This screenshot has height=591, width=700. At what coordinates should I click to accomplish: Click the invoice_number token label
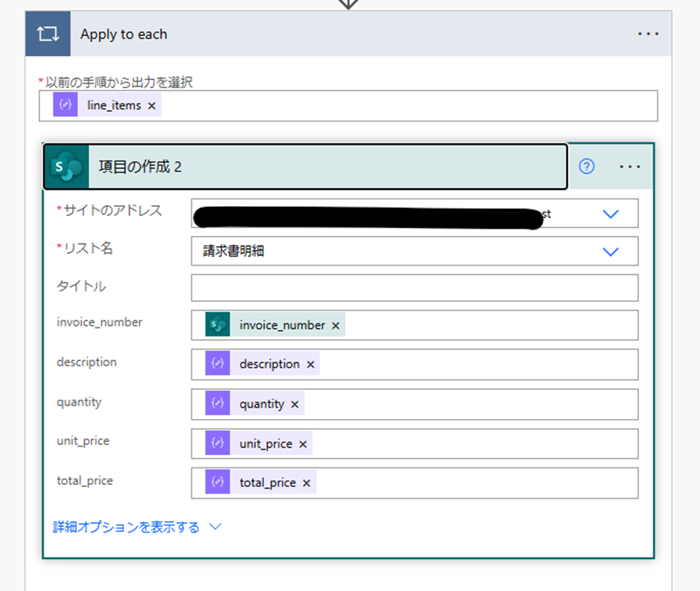[x=282, y=325]
